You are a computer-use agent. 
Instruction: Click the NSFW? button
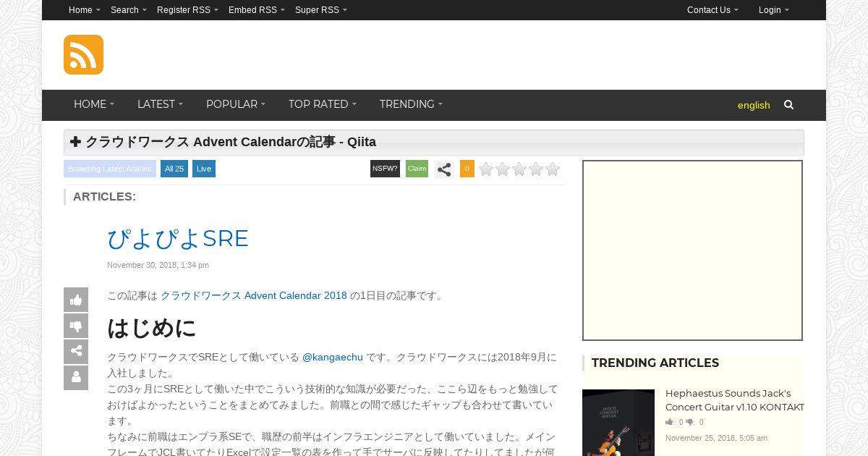(385, 169)
